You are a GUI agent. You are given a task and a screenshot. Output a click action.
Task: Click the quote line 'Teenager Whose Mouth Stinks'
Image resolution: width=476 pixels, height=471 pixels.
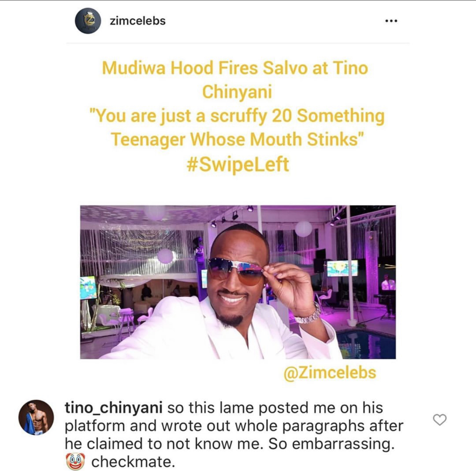[x=237, y=139]
